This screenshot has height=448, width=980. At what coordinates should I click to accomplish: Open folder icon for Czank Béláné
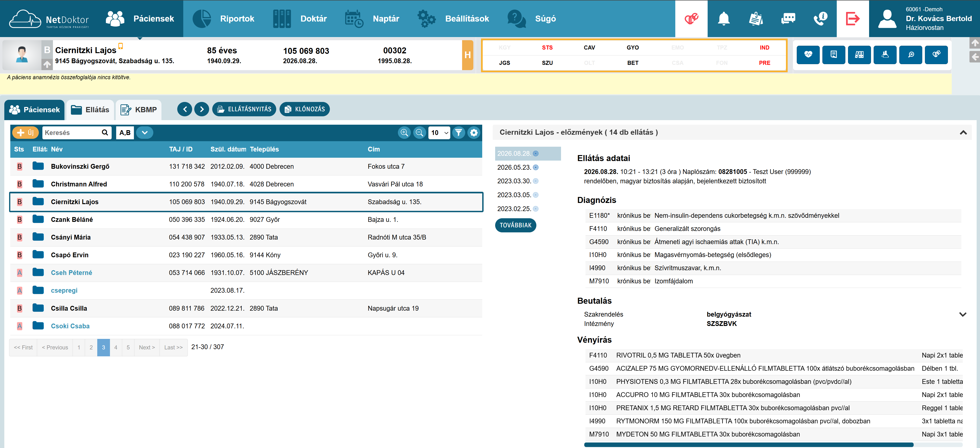38,219
